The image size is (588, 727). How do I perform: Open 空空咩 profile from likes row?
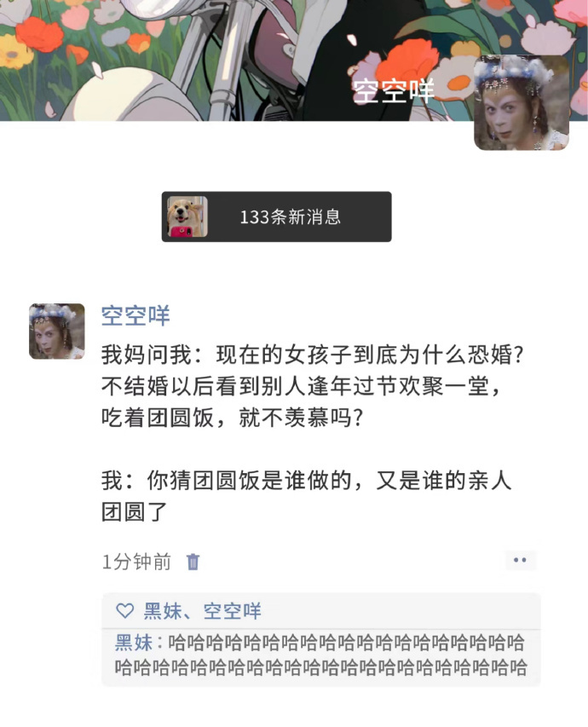(x=233, y=610)
